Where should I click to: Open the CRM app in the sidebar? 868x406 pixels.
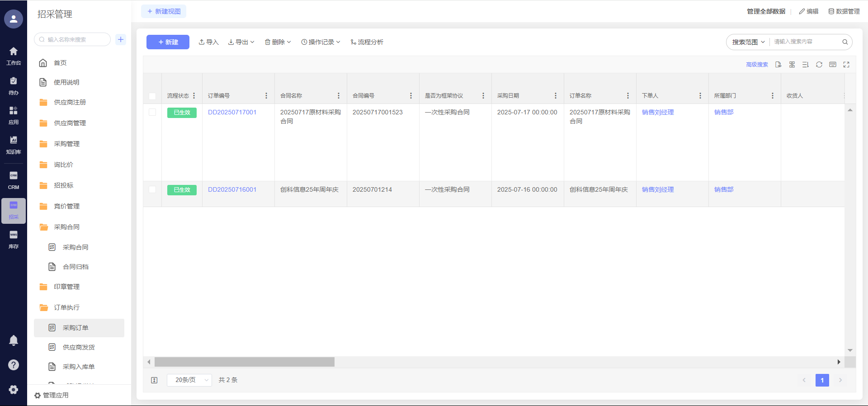point(14,180)
